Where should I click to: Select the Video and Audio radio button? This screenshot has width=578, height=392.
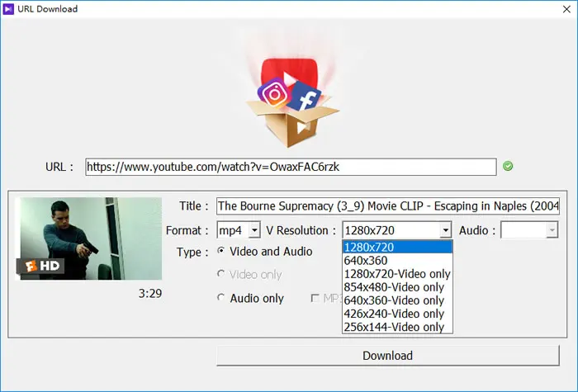(220, 251)
